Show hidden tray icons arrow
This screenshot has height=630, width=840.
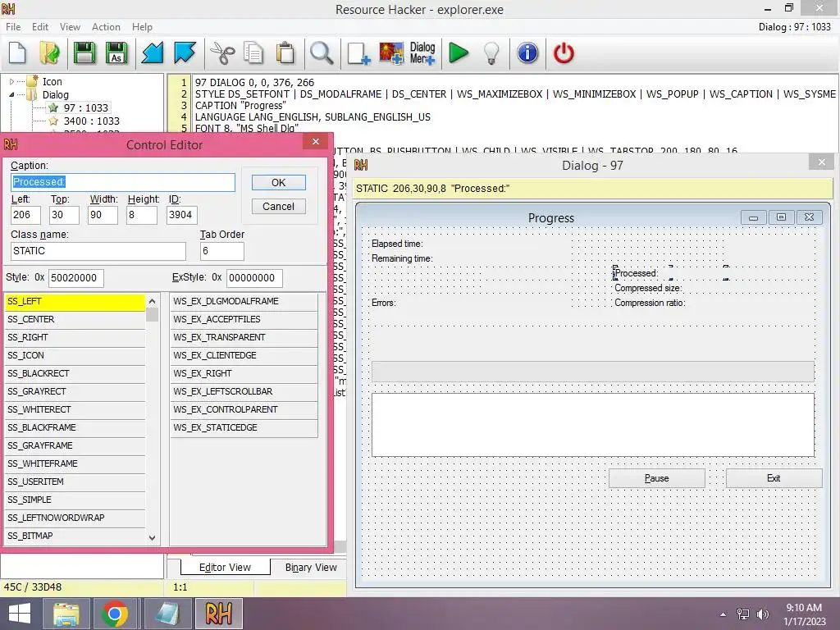(724, 614)
